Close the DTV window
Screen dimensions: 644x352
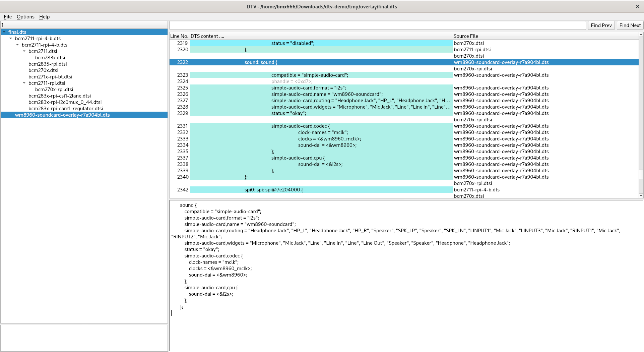pyautogui.click(x=637, y=6)
